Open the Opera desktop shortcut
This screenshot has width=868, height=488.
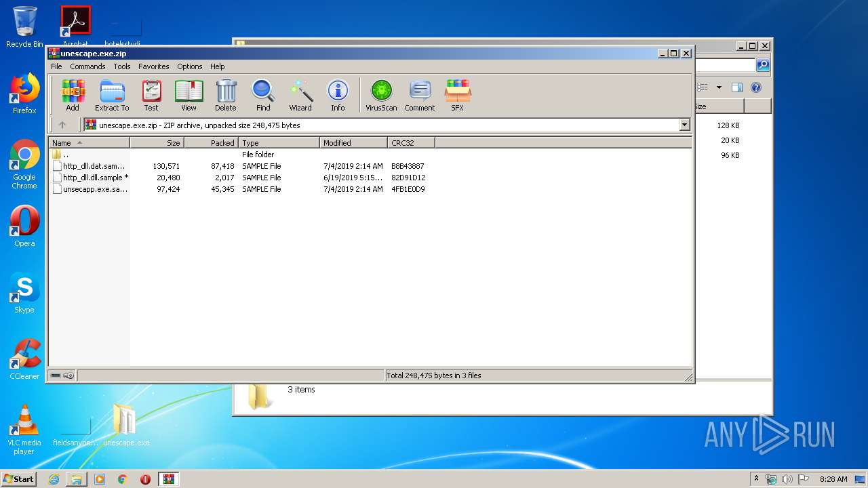pos(24,226)
